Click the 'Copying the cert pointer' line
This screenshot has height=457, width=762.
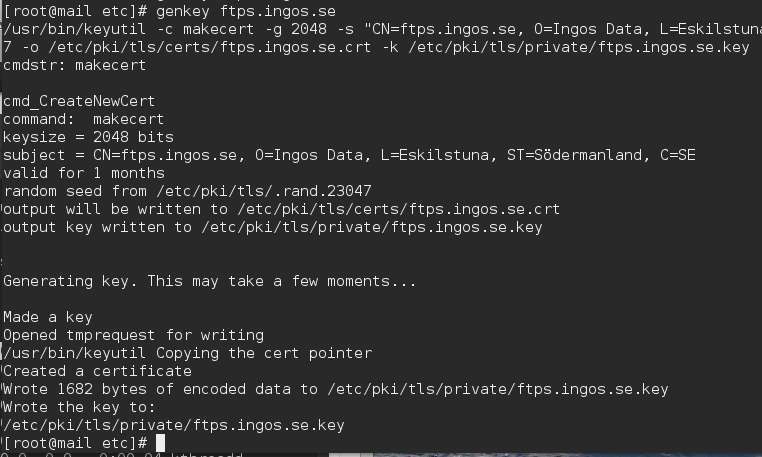pos(188,353)
